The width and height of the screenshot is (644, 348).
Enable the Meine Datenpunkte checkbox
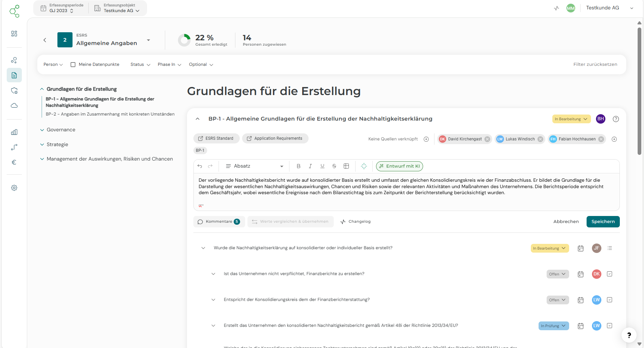pyautogui.click(x=73, y=64)
